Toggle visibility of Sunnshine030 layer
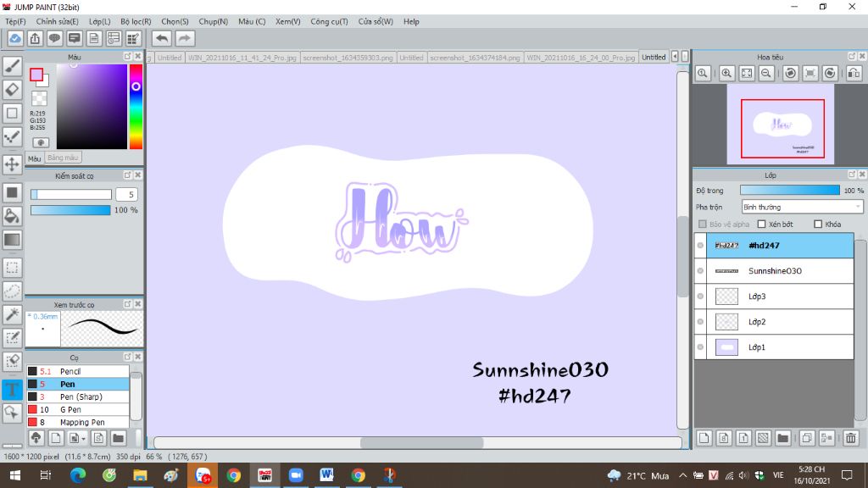The image size is (868, 488). click(700, 270)
